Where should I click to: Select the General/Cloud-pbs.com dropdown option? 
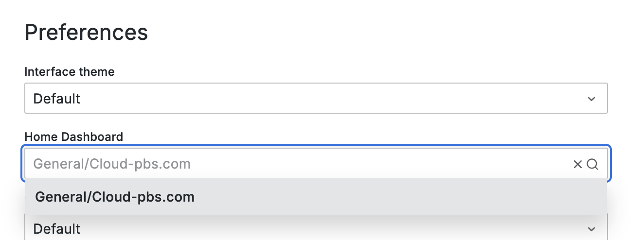[x=115, y=197]
